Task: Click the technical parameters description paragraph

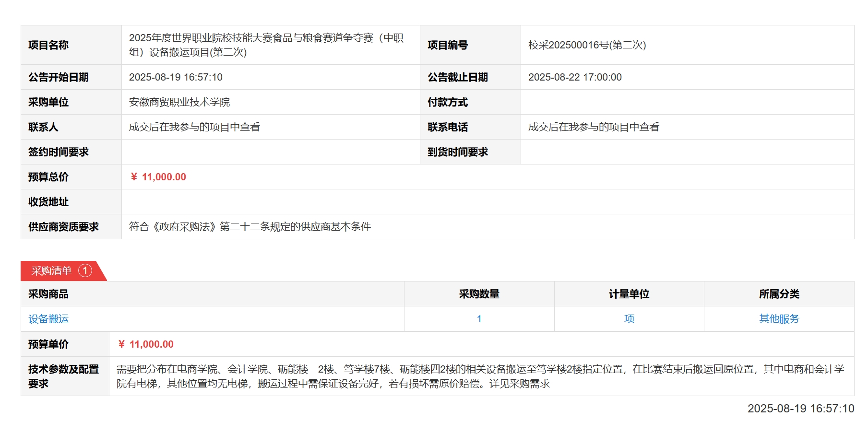Action: pos(480,376)
